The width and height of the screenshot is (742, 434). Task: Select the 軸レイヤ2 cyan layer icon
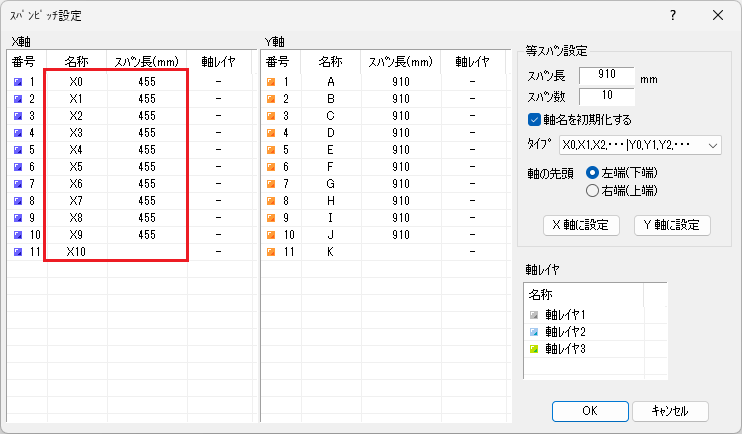534,331
